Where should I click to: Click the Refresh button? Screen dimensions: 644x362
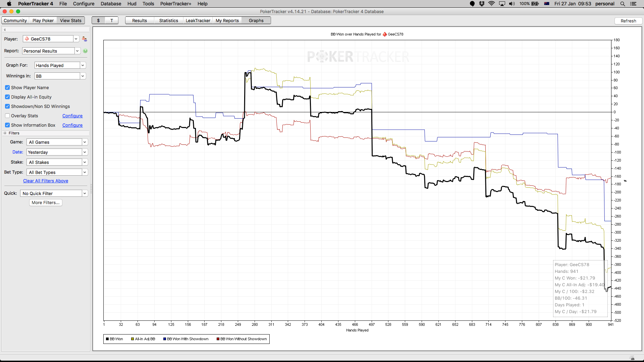click(x=628, y=21)
